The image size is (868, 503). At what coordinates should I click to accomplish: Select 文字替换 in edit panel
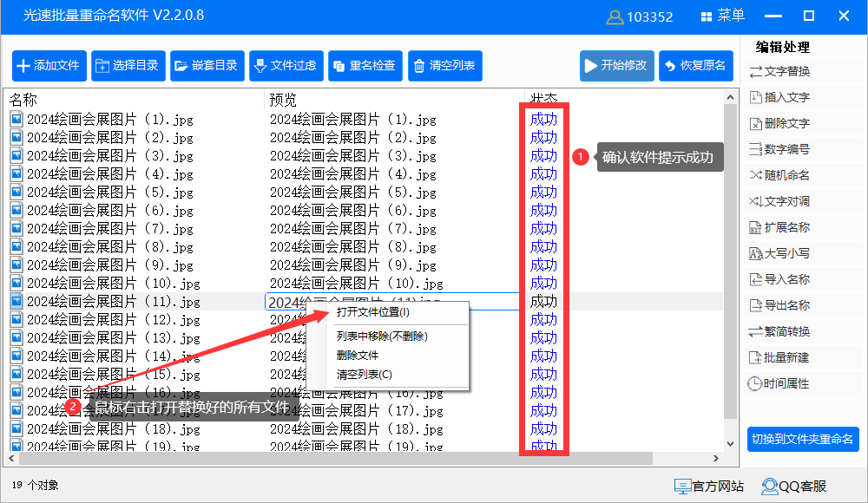coord(780,71)
